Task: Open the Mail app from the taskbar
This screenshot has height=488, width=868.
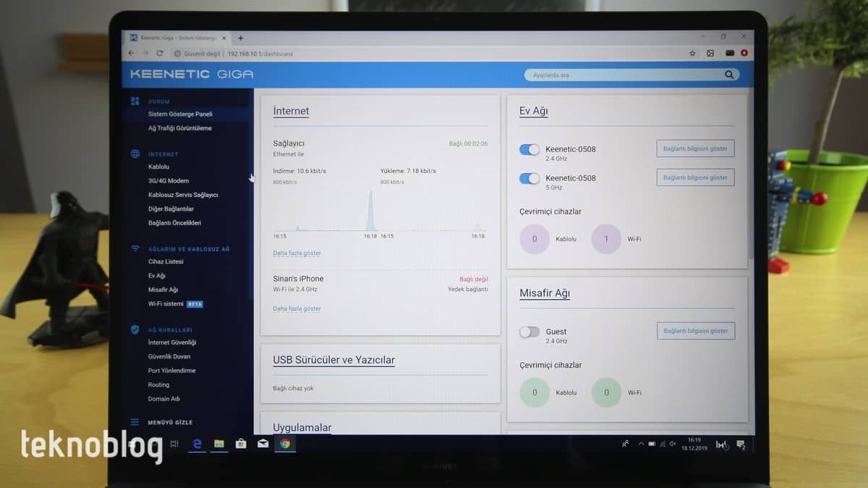Action: pyautogui.click(x=263, y=443)
